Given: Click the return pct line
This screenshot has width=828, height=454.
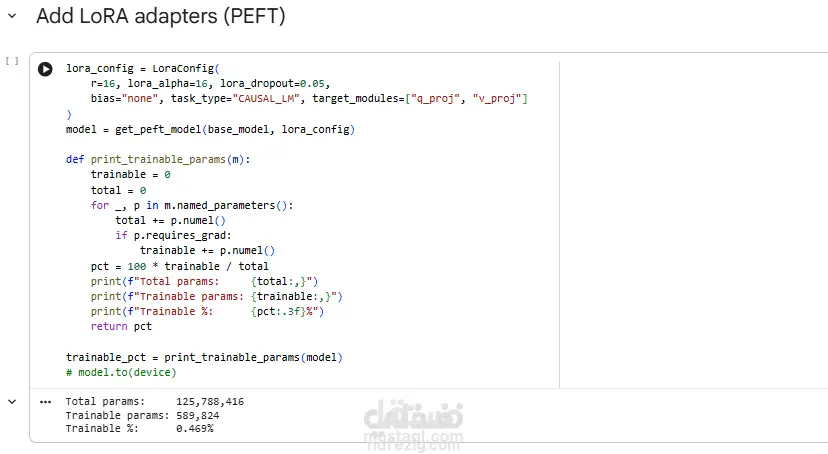Looking at the screenshot, I should (x=121, y=326).
